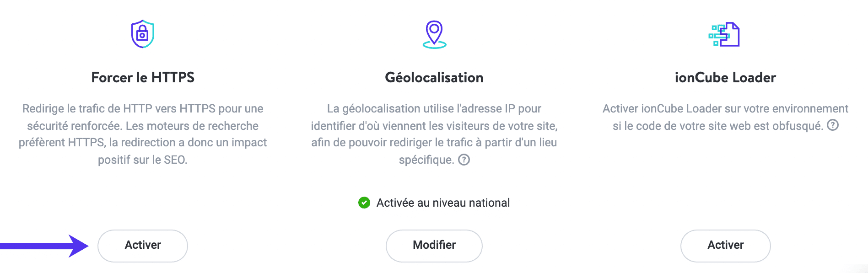The height and width of the screenshot is (273, 868).
Task: Enable HTTPS redirection via its status control
Action: [x=142, y=246]
